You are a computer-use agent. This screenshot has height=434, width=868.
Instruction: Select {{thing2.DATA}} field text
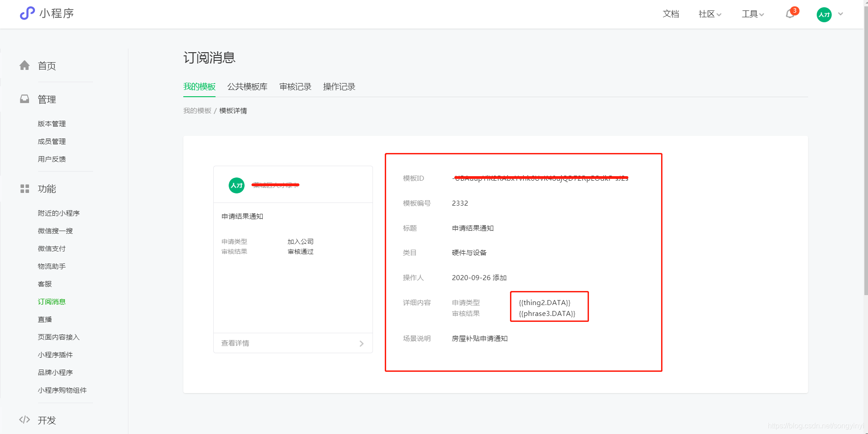[x=544, y=302]
